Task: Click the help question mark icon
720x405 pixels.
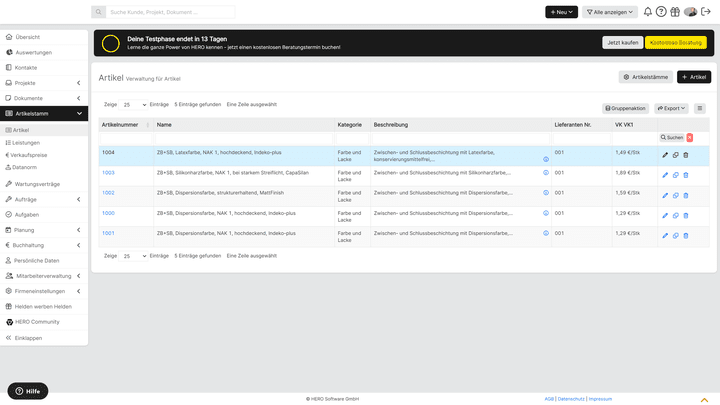Action: 661,12
